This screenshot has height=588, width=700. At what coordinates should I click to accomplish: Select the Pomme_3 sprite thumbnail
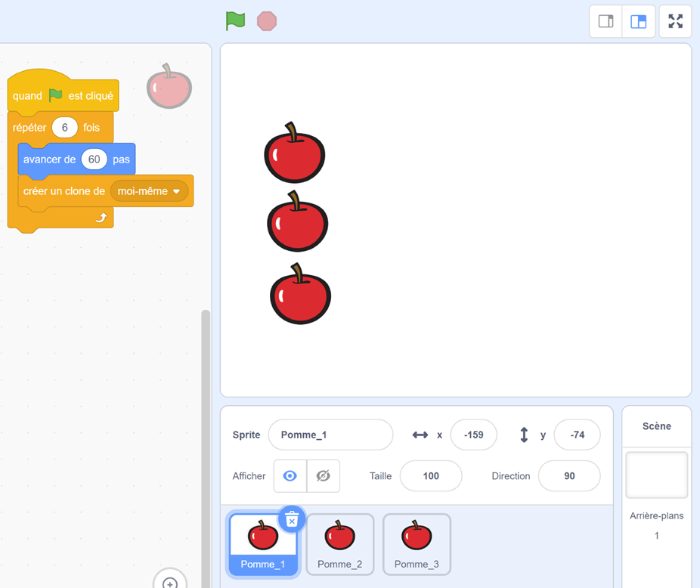click(417, 544)
